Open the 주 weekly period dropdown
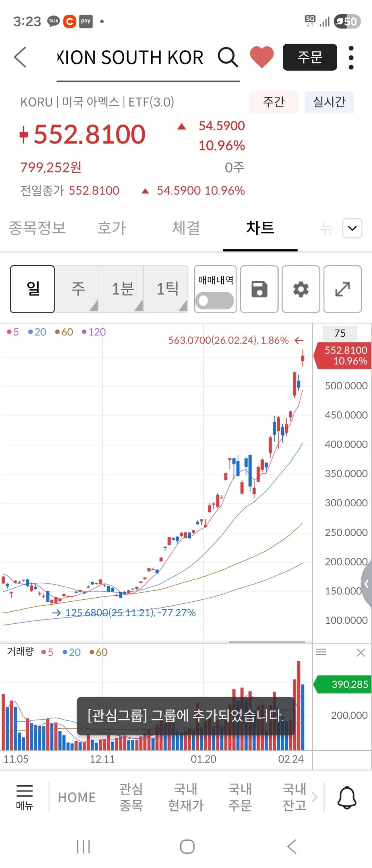 (x=78, y=289)
